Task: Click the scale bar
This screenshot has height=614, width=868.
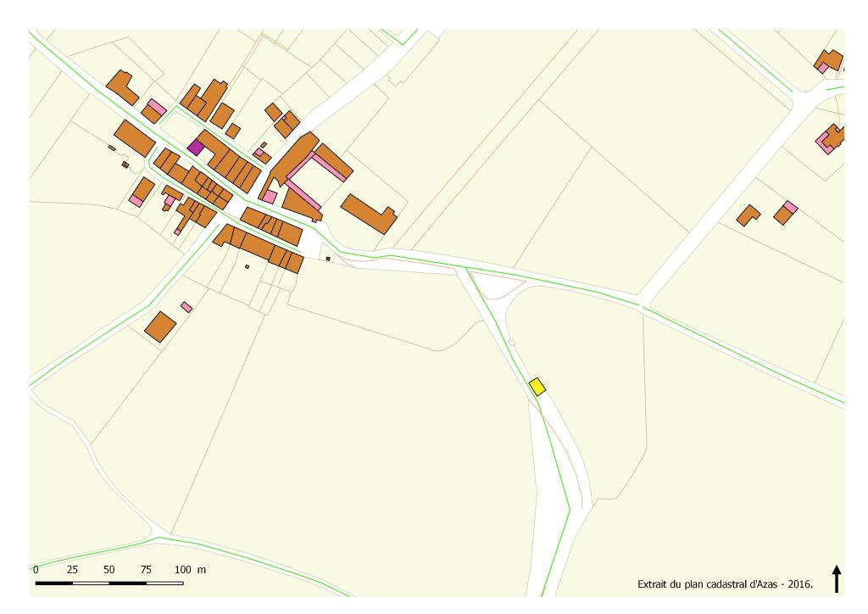Action: (109, 583)
